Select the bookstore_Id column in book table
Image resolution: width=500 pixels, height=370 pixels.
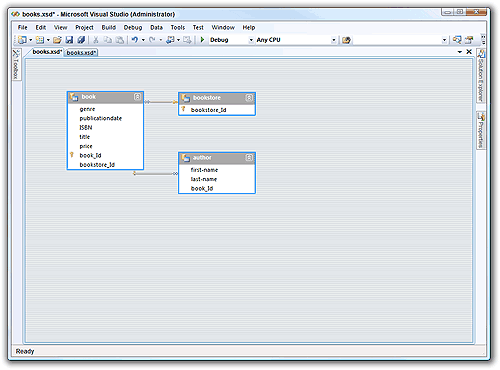[x=105, y=165]
